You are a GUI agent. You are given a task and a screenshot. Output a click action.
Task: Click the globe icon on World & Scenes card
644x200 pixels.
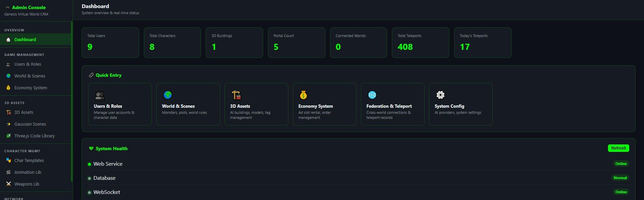click(168, 95)
